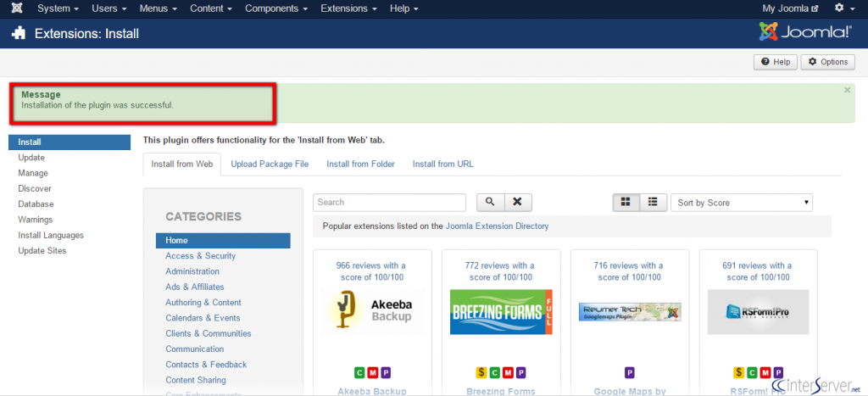Click yellow $ badge on Breezing Forms

point(481,373)
